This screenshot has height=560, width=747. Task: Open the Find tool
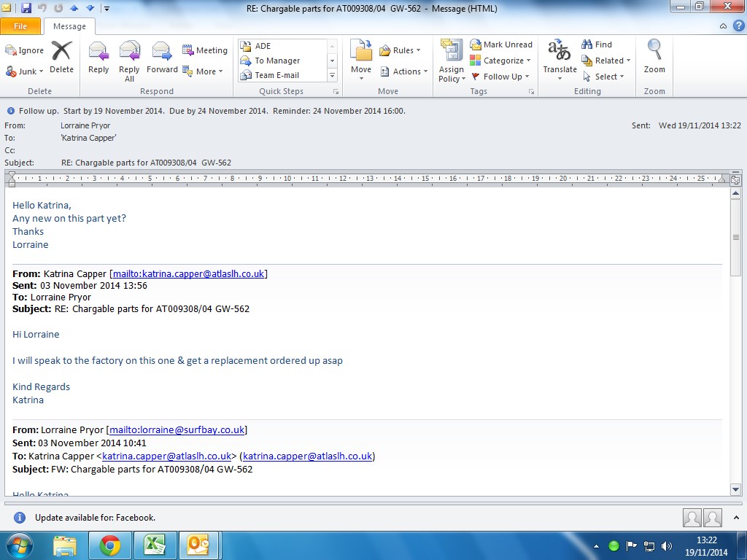[x=597, y=44]
